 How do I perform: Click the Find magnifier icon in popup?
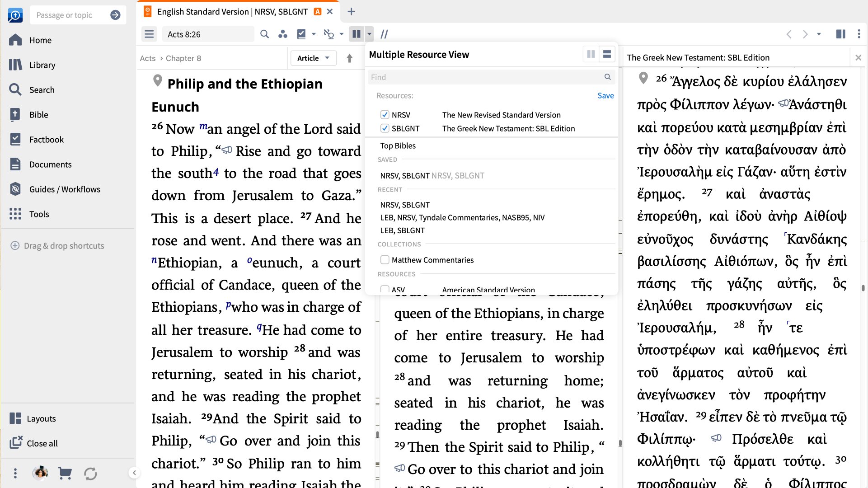[x=608, y=77]
